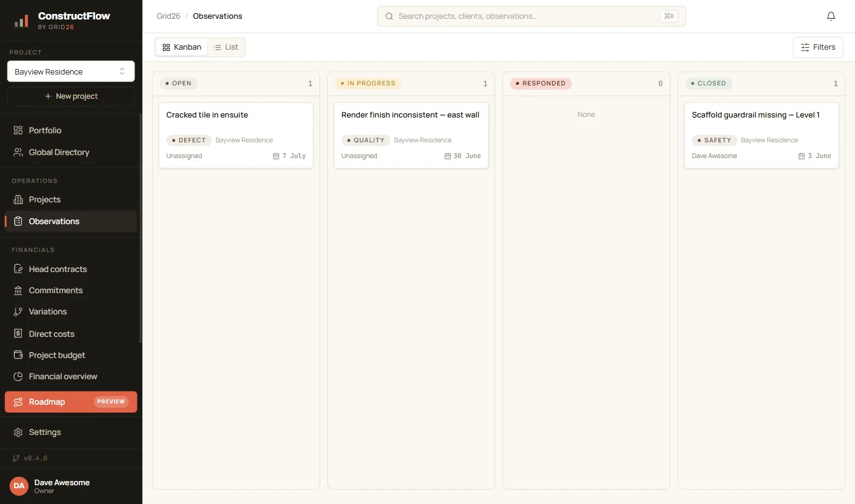Click the project selector up-down chevrons
Viewport: 855px width, 504px height.
[x=122, y=71]
